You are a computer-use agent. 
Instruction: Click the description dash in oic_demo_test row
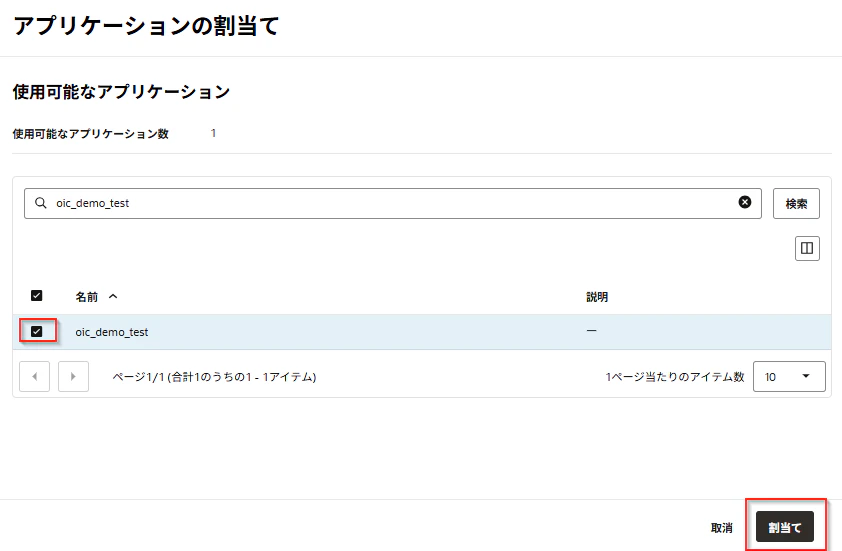(591, 331)
